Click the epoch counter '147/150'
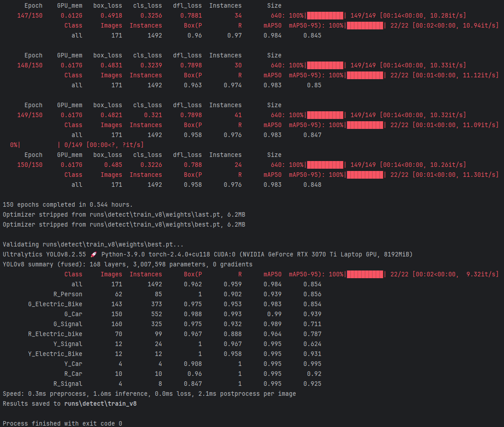The height and width of the screenshot is (427, 504). [x=30, y=15]
